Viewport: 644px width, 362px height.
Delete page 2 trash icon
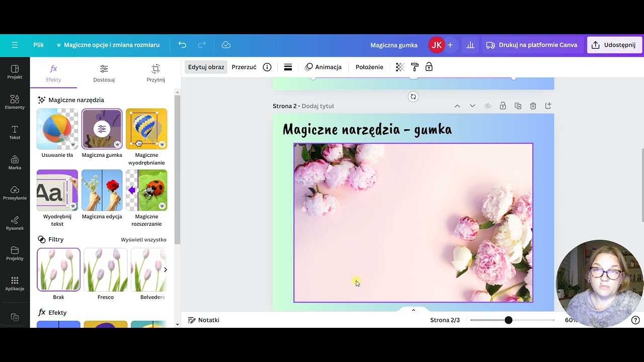point(533,106)
